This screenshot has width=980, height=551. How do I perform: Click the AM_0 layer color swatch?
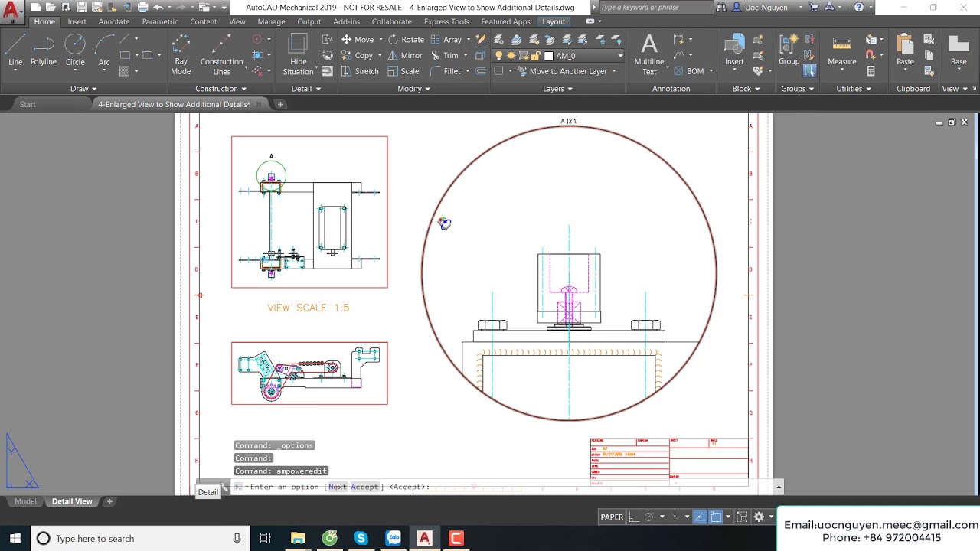pos(548,56)
